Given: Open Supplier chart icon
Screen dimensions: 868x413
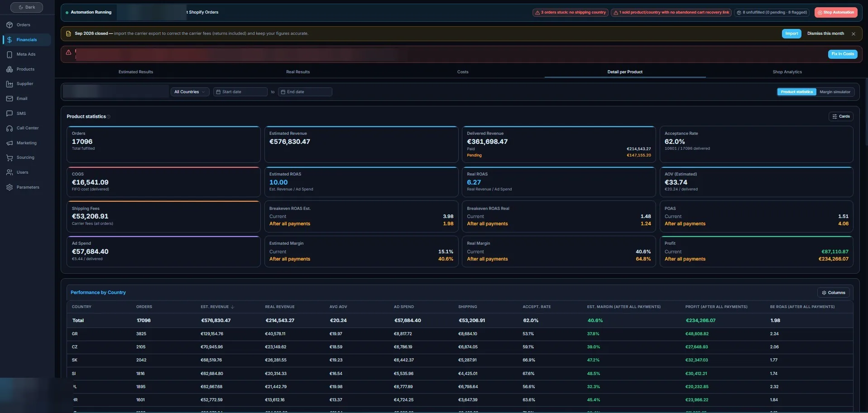Looking at the screenshot, I should point(10,84).
